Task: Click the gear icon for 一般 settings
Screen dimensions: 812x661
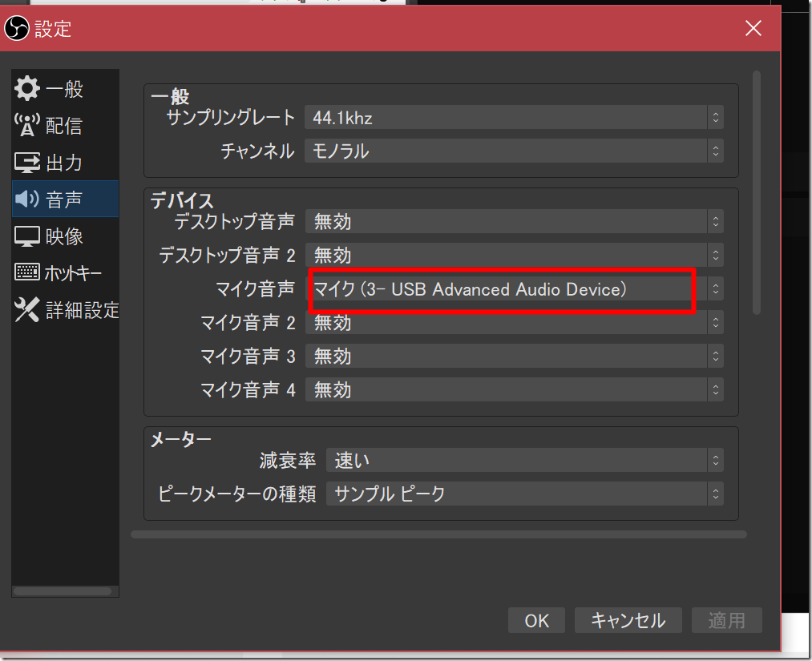Action: (x=27, y=88)
